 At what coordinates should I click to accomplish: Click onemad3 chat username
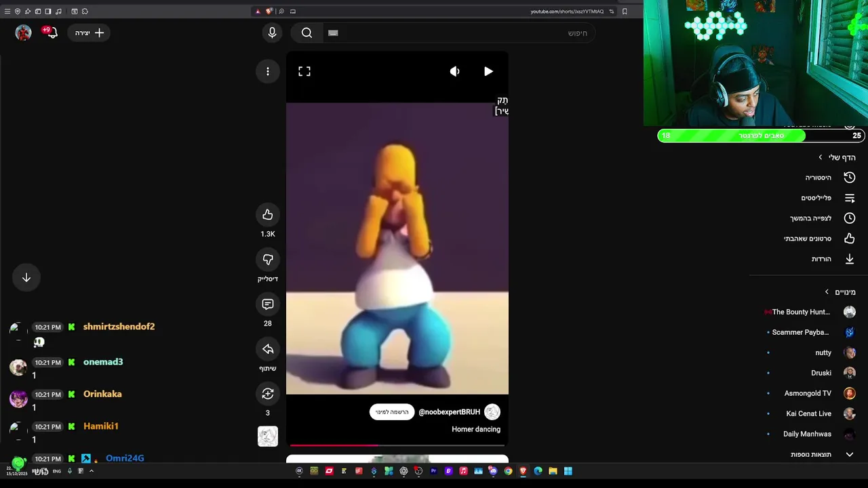pyautogui.click(x=103, y=362)
